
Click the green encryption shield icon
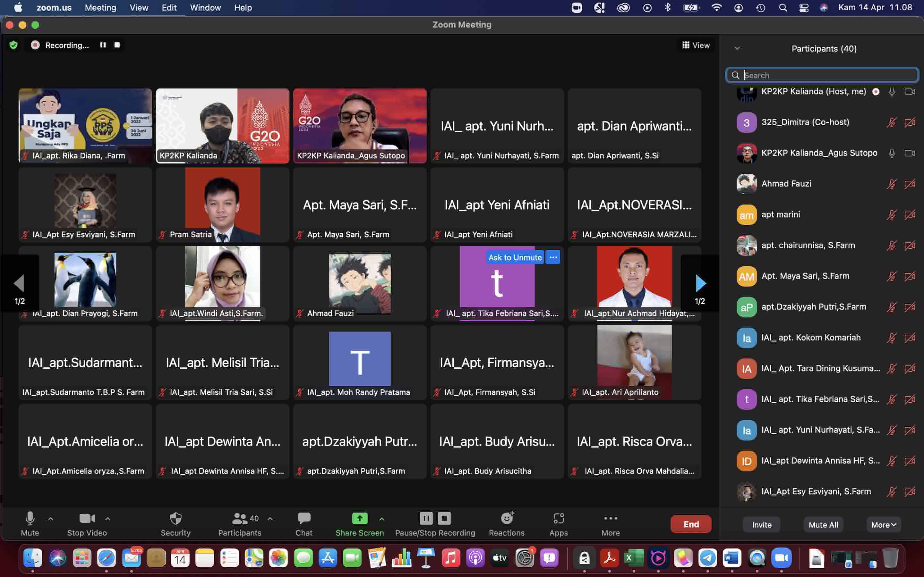click(x=14, y=46)
